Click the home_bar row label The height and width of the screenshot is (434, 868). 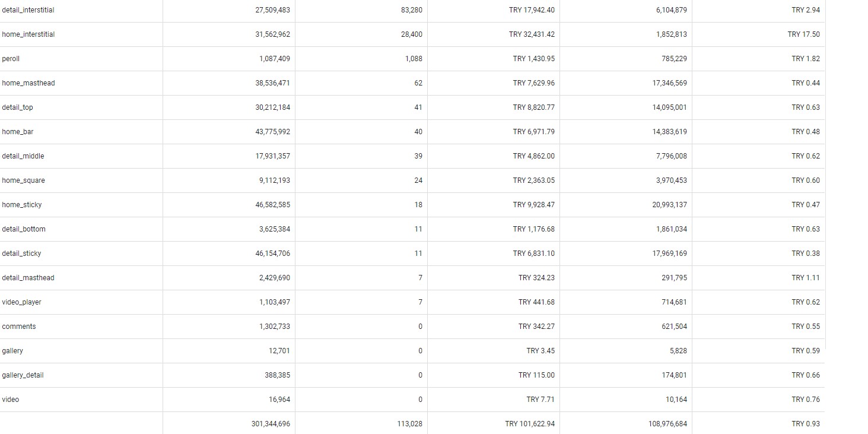(18, 132)
